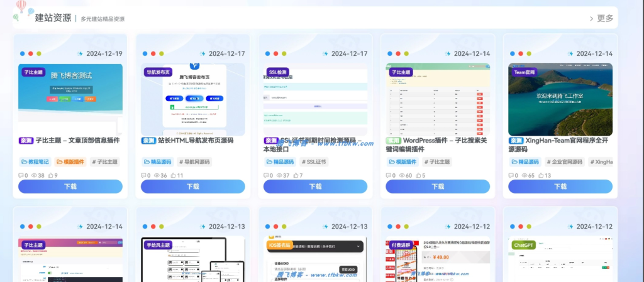This screenshot has height=282, width=644.
Task: Open thumbnail of SSL检测 card
Action: 316,99
